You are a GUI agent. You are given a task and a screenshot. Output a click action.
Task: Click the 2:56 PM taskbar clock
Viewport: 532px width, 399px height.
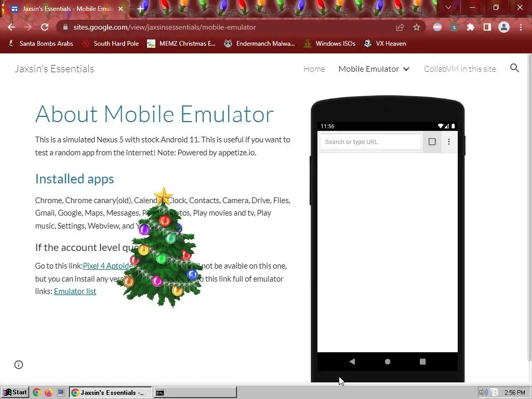pyautogui.click(x=515, y=393)
